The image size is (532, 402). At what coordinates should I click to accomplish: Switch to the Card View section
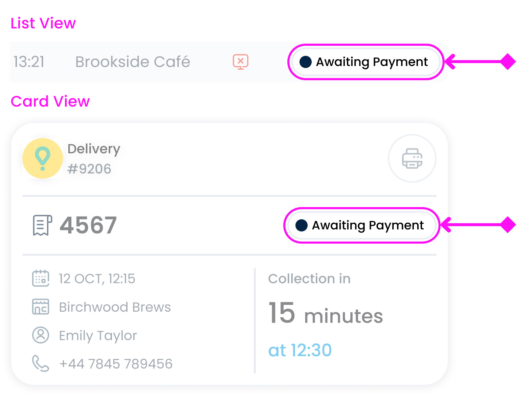pos(50,101)
